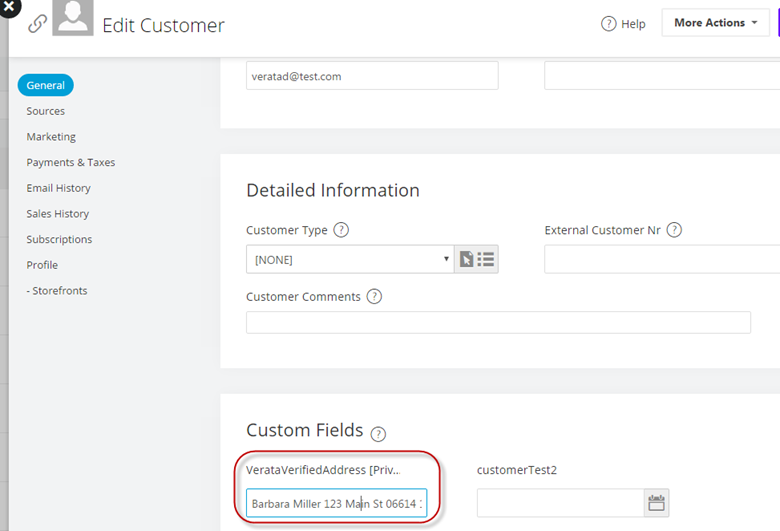Viewport: 780px width, 531px height.
Task: Click the VerataVerifiedAddress [Priv... label
Action: 323,470
